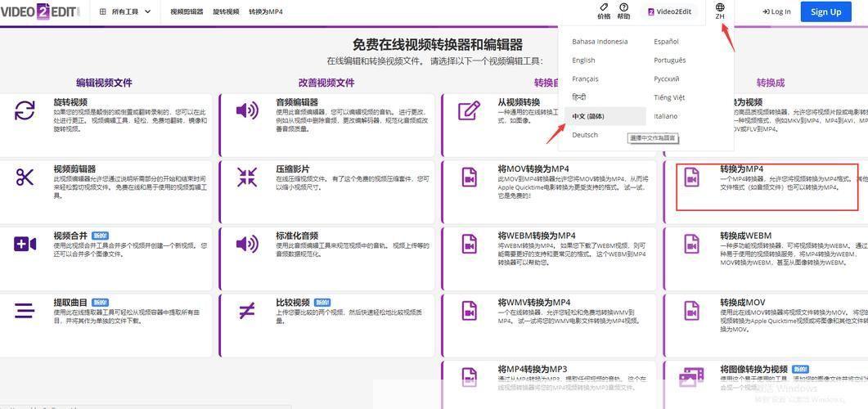Screen dimensions: 868x409
Task: Select the Hindi language option
Action: tap(579, 97)
